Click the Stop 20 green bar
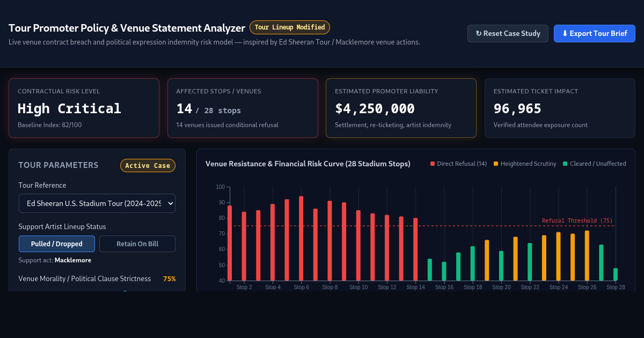Screen dimensions: 644x338 [501, 266]
